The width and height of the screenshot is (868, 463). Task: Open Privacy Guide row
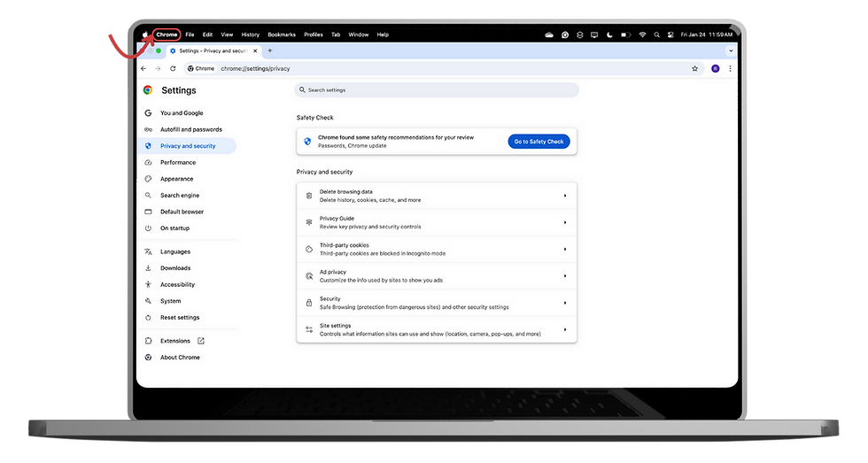pyautogui.click(x=437, y=222)
